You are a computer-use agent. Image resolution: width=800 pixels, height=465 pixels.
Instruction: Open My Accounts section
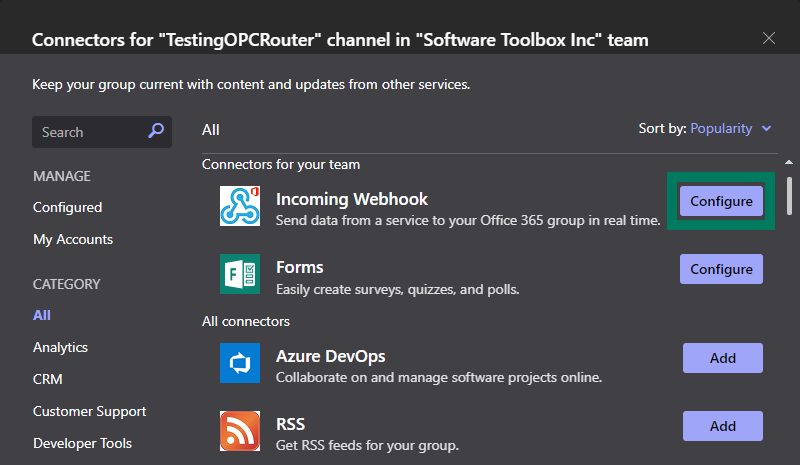[x=73, y=239]
